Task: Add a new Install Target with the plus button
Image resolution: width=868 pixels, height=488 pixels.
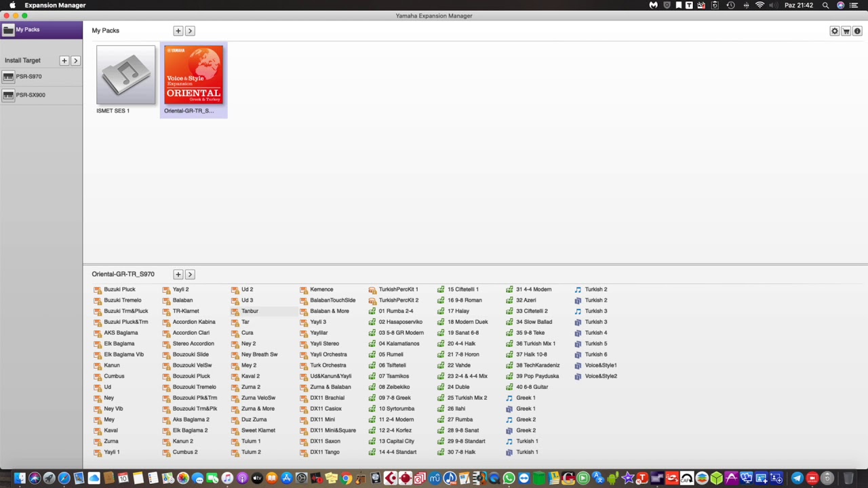Action: (64, 61)
